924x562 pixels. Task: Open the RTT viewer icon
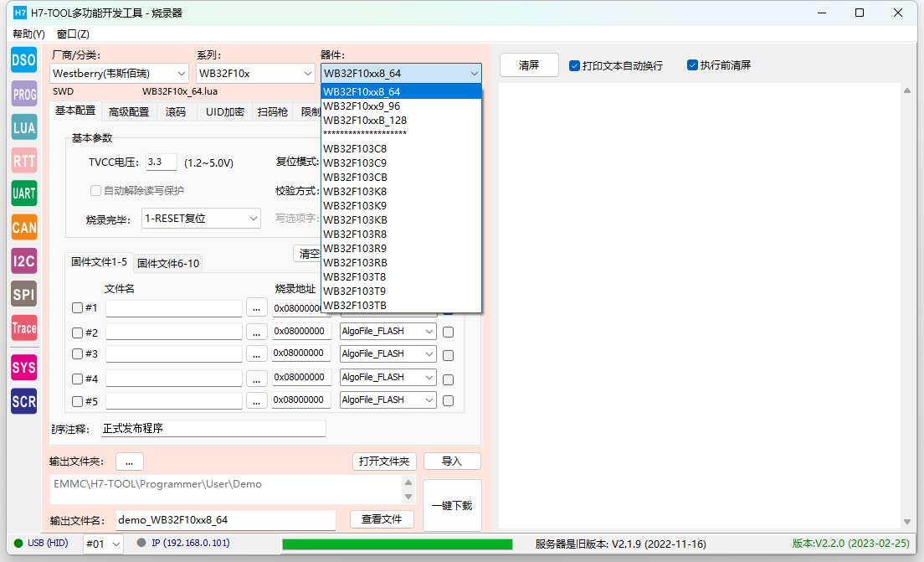tap(24, 161)
